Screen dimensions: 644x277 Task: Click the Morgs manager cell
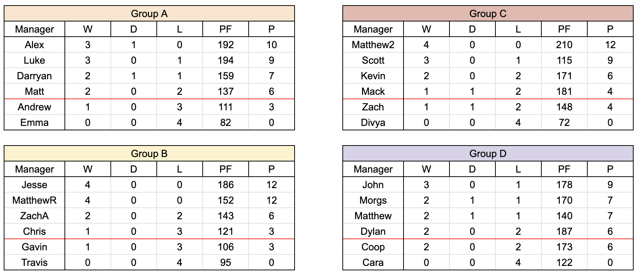373,200
